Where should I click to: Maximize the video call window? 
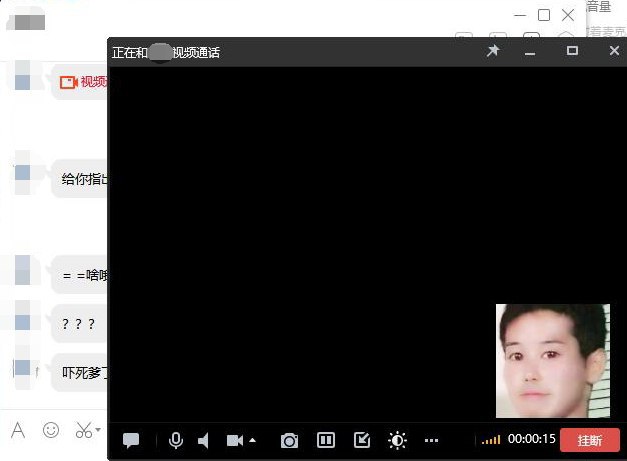click(572, 51)
